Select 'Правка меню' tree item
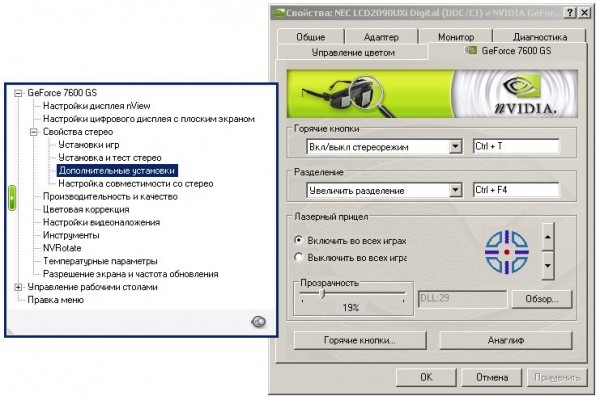Image resolution: width=600 pixels, height=400 pixels. 55,300
